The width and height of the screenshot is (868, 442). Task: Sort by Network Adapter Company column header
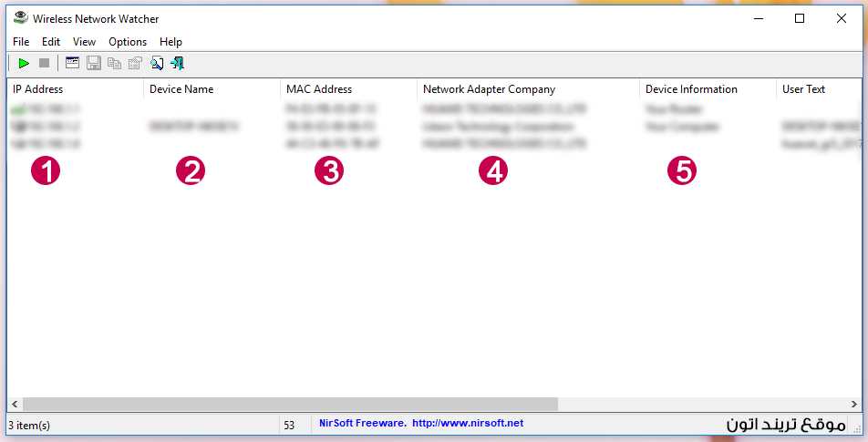(528, 89)
